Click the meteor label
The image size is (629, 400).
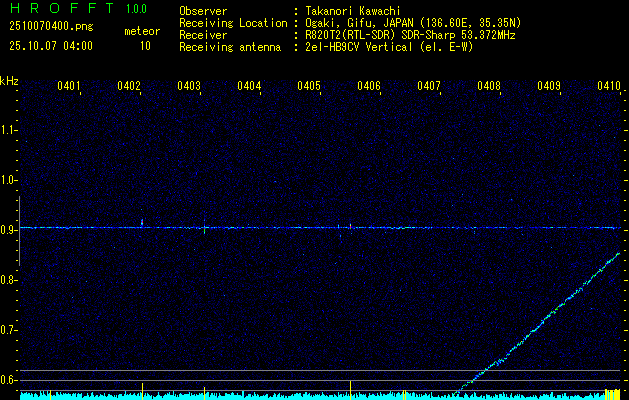point(142,31)
